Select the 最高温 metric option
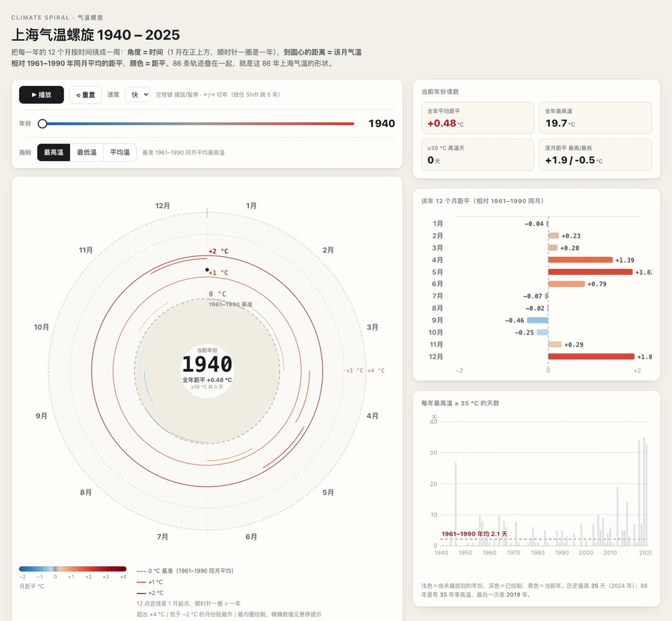The width and height of the screenshot is (672, 621). pyautogui.click(x=54, y=152)
